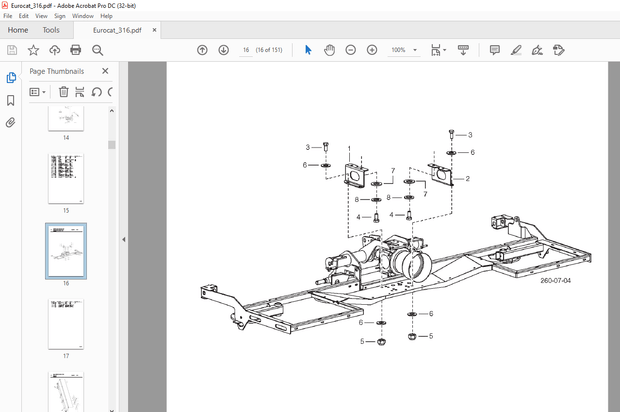This screenshot has width=620, height=412.
Task: Select the Highlight pen tool
Action: point(516,50)
